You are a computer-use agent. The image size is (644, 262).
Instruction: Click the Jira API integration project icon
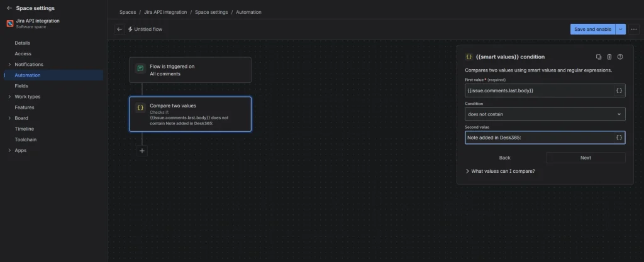(10, 23)
